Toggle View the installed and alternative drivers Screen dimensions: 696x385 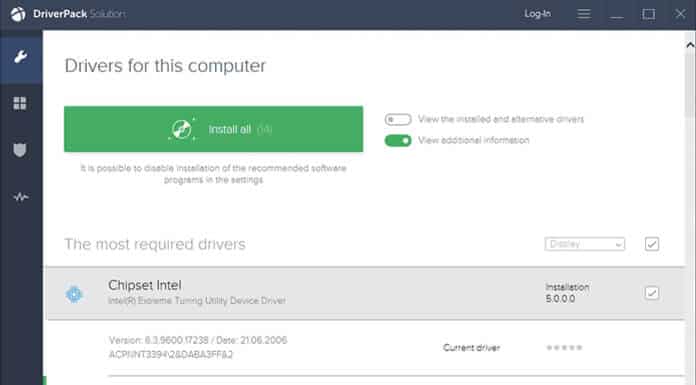coord(398,119)
